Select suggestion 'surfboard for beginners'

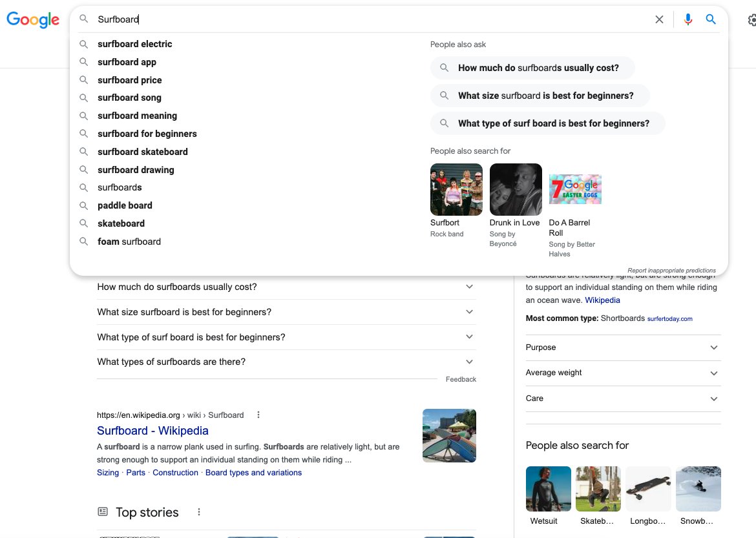point(147,134)
